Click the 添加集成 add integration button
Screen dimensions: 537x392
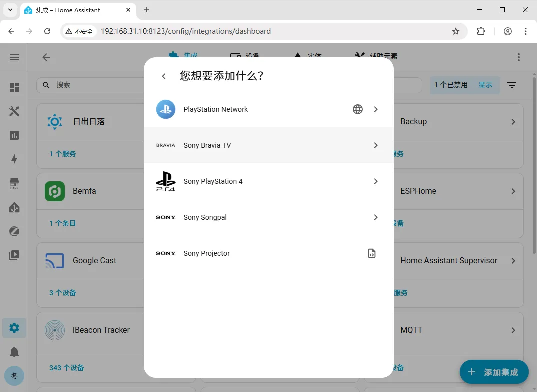click(x=494, y=372)
